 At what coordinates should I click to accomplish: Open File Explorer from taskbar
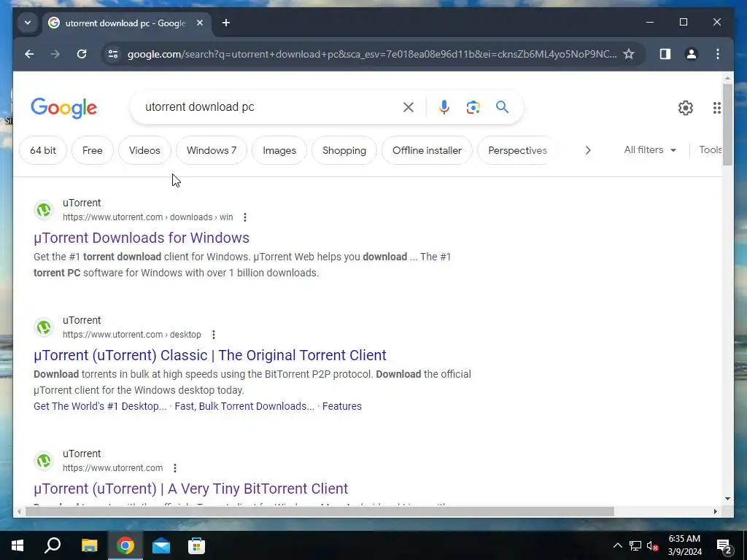(89, 545)
